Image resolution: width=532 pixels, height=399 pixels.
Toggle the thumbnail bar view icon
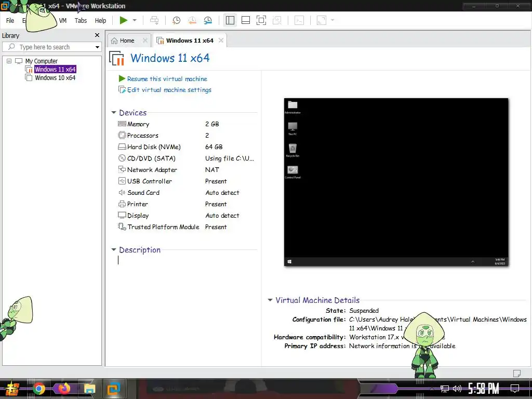click(x=246, y=20)
